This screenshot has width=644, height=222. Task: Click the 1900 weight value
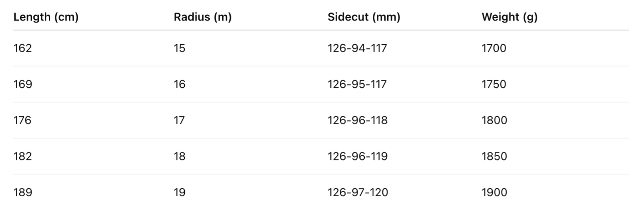coord(494,192)
